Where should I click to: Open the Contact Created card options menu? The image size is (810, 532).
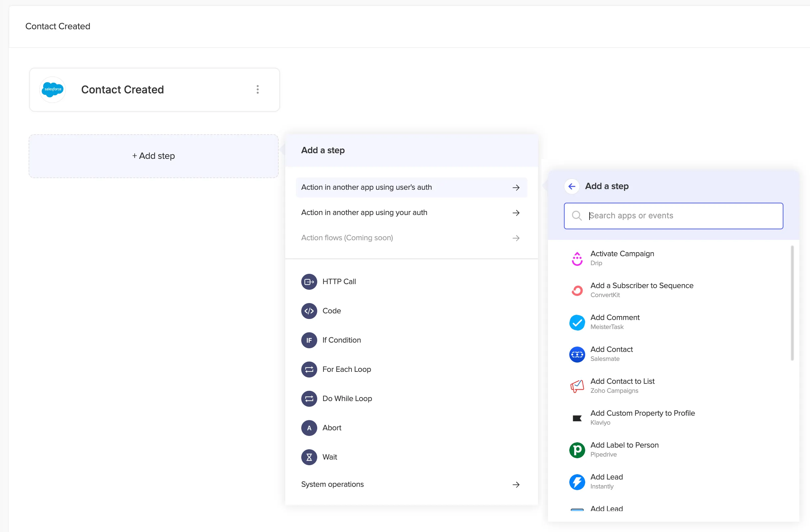coord(258,89)
